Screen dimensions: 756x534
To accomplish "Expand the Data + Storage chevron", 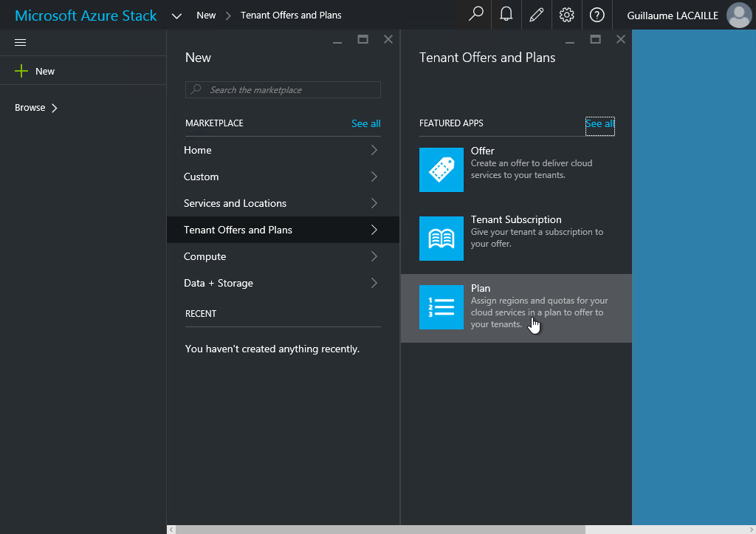I will pos(374,283).
